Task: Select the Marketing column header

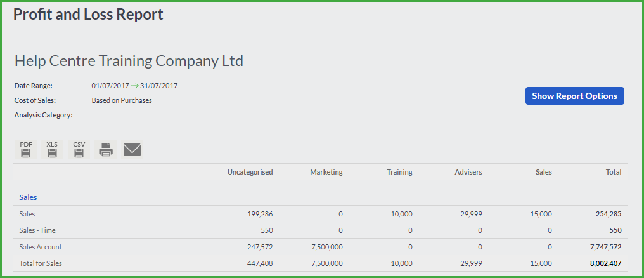Action: click(x=326, y=172)
